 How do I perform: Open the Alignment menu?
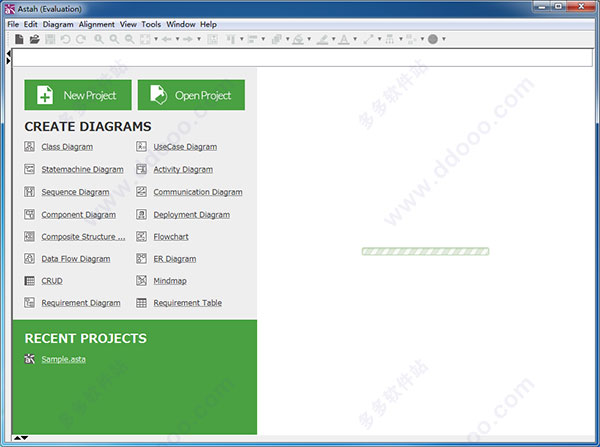coord(97,24)
